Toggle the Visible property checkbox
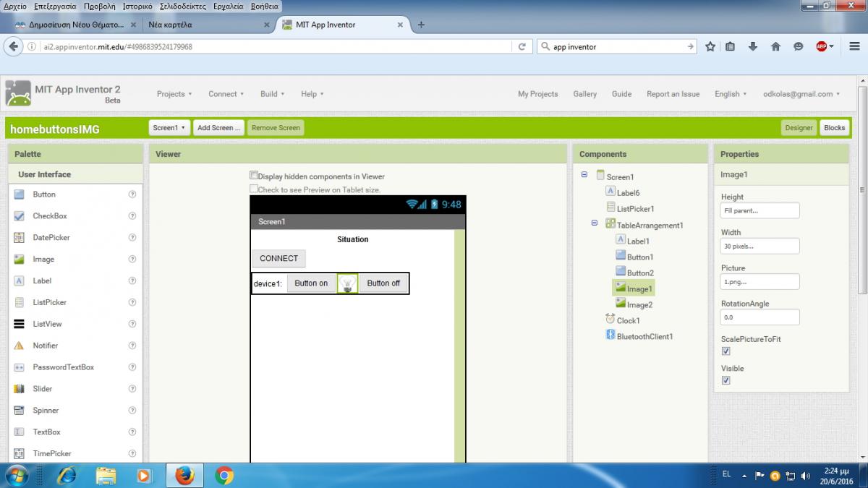Screen dimensions: 868x488 (x=726, y=380)
